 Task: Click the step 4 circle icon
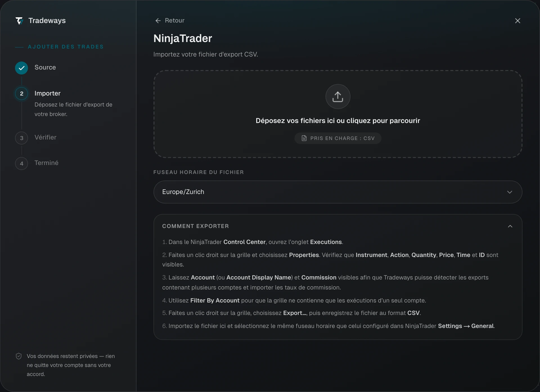click(22, 163)
